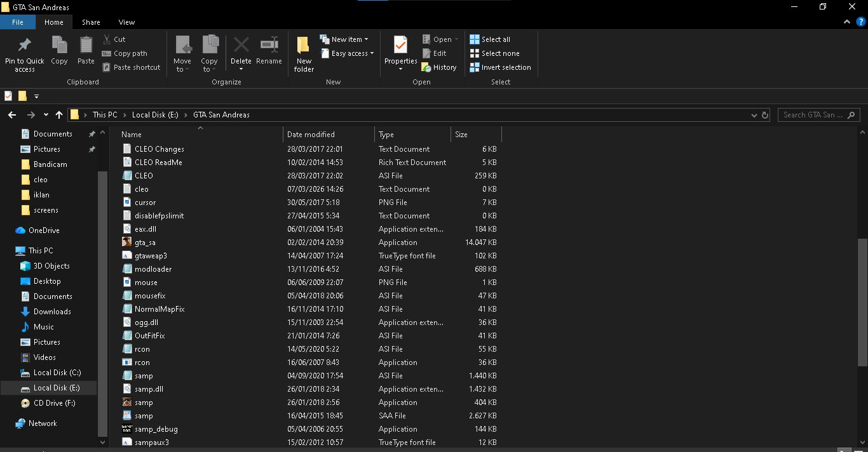Select the gta_sa application file icon
This screenshot has width=868, height=452.
(x=127, y=243)
